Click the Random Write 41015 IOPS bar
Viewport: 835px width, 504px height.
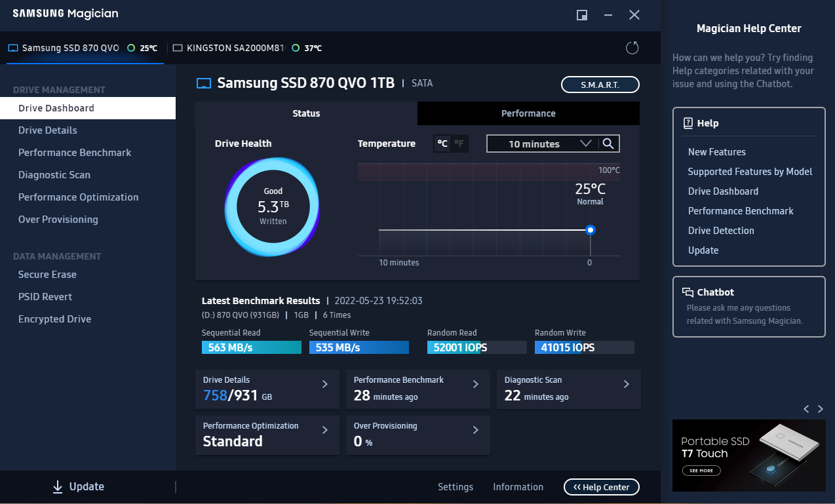tap(585, 347)
